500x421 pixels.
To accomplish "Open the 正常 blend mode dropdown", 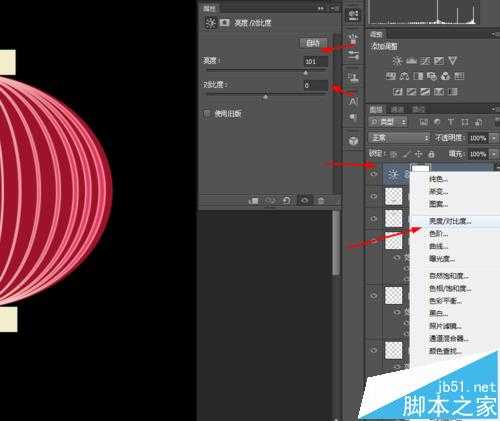I will pos(399,138).
